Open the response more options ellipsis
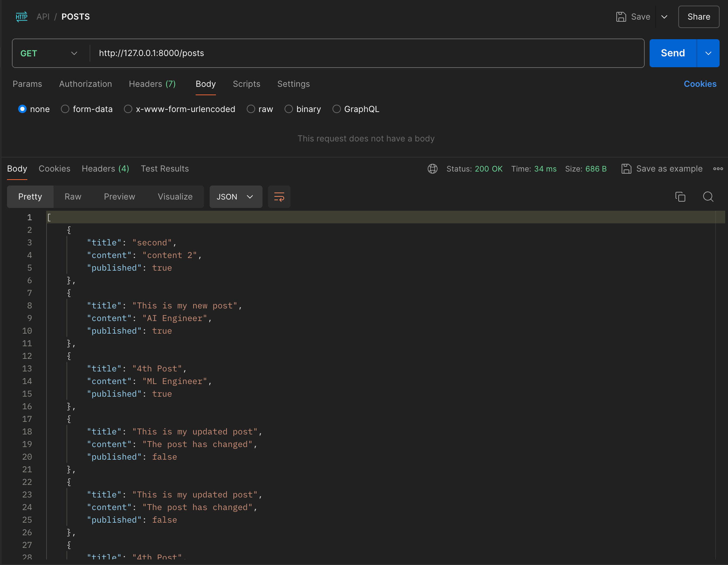This screenshot has height=565, width=728. pos(718,169)
